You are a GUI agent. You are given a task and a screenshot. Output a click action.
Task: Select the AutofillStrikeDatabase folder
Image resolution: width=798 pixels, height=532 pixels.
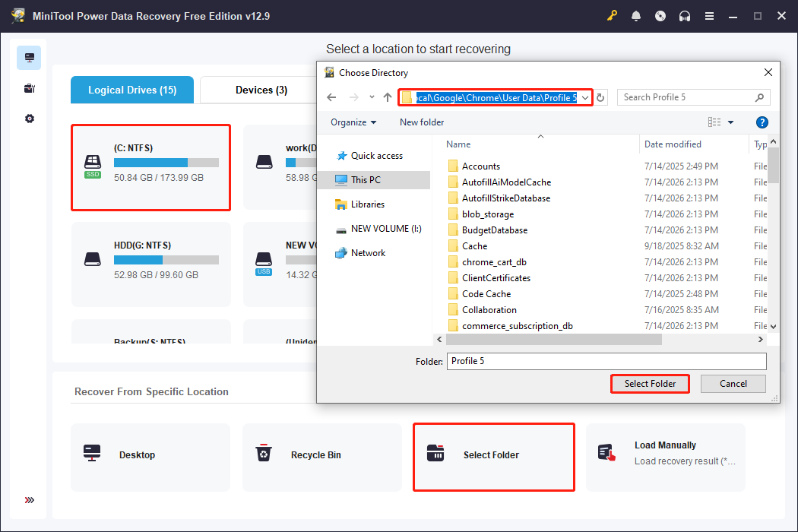click(505, 198)
